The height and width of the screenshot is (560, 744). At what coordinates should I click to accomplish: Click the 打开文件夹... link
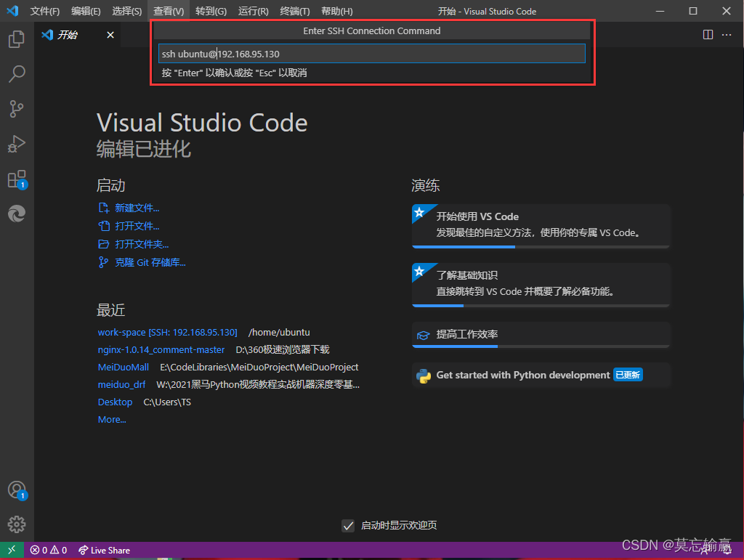[x=142, y=244]
